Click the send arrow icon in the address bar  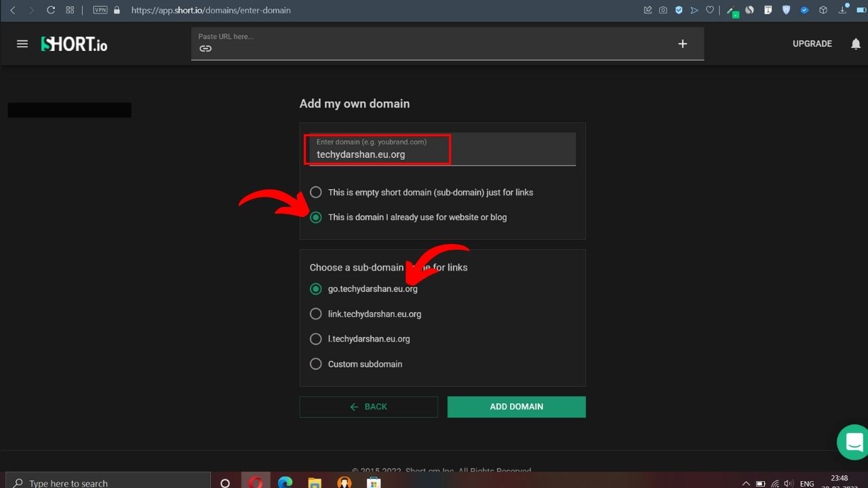click(694, 10)
